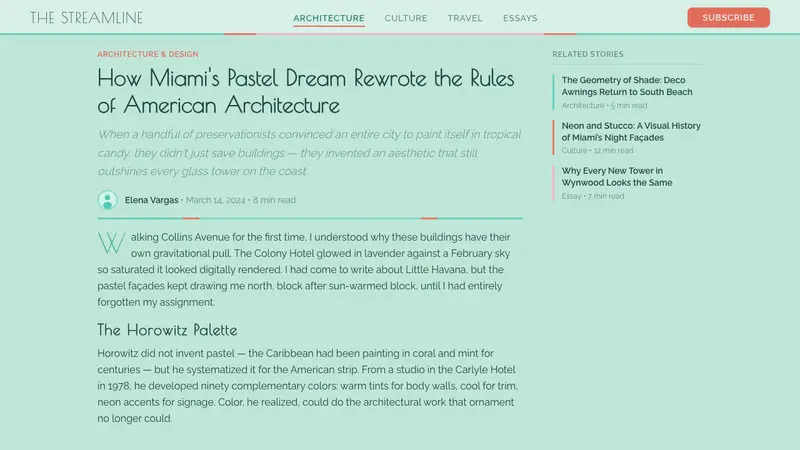Switch to the Essays section

520,18
